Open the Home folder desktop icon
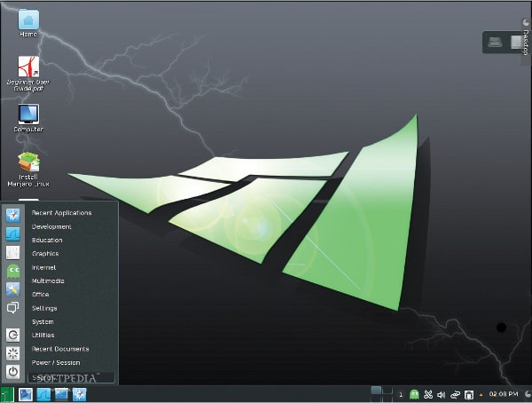The width and height of the screenshot is (532, 403). point(28,23)
